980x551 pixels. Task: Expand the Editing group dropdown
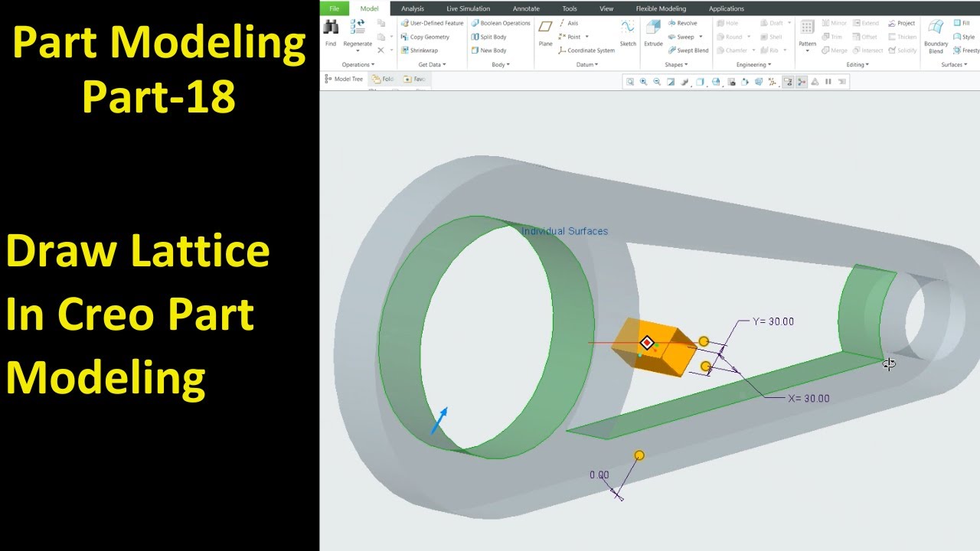pyautogui.click(x=857, y=64)
